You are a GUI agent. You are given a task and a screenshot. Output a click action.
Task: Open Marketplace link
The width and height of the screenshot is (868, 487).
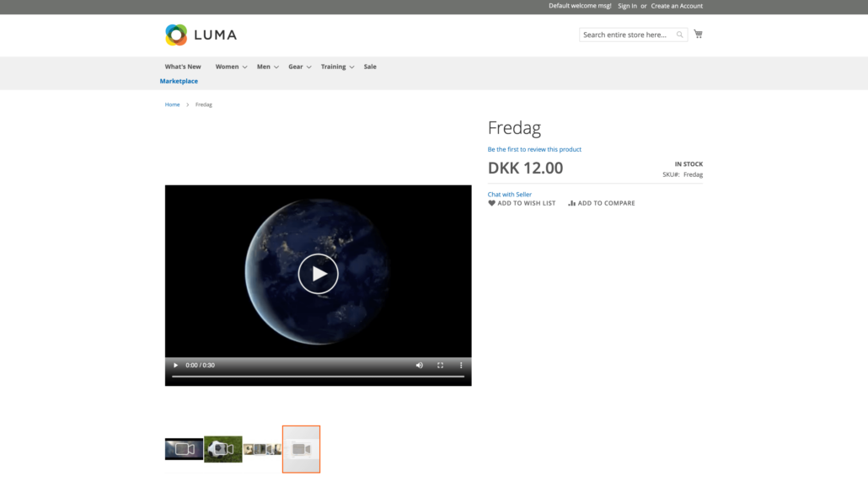click(x=179, y=81)
